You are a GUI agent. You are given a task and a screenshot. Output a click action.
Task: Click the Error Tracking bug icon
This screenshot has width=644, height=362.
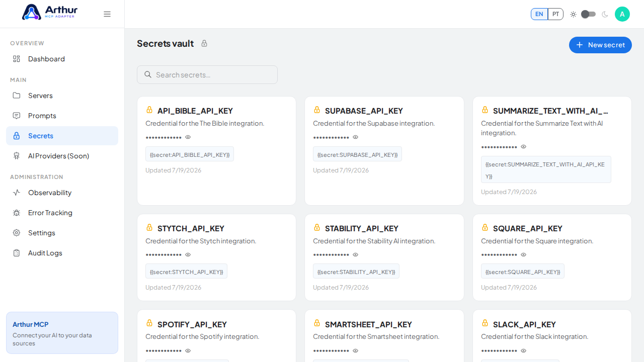point(17,213)
